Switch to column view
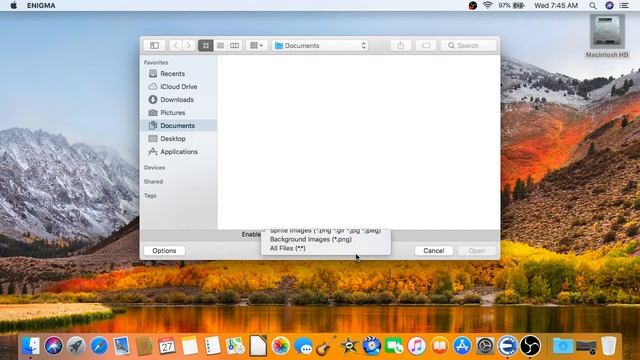 (x=235, y=45)
